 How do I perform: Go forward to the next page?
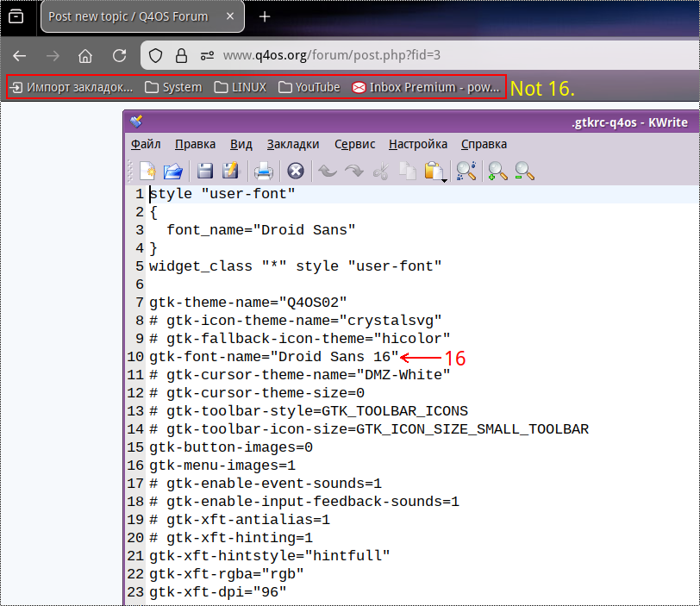(53, 56)
